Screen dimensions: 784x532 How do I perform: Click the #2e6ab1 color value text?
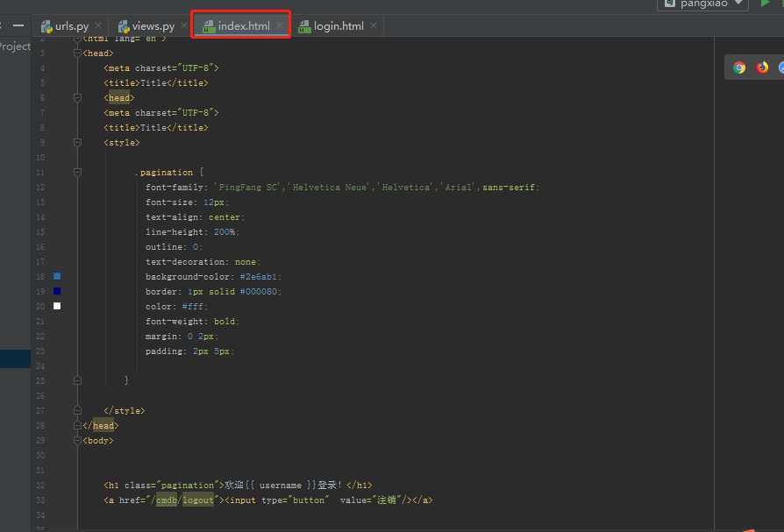click(x=259, y=277)
